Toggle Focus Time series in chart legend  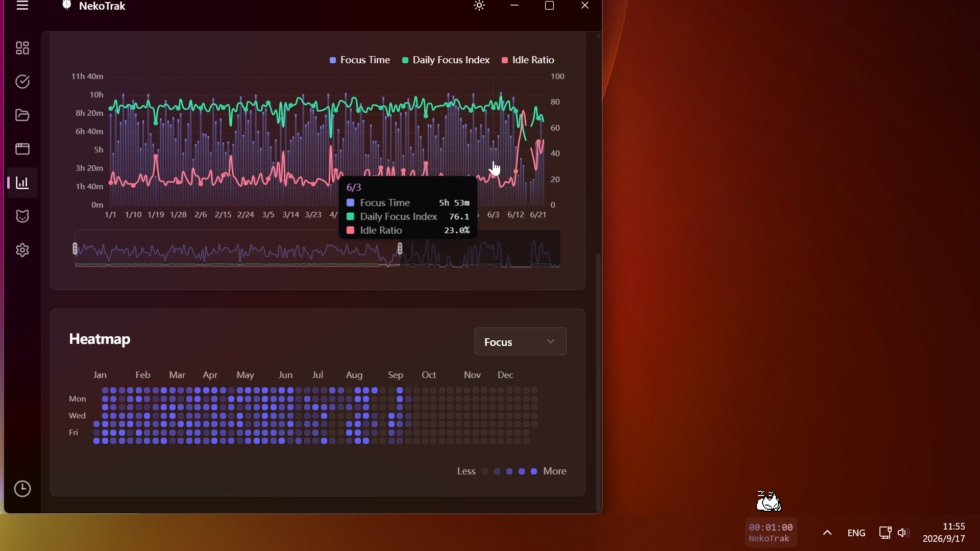click(360, 60)
